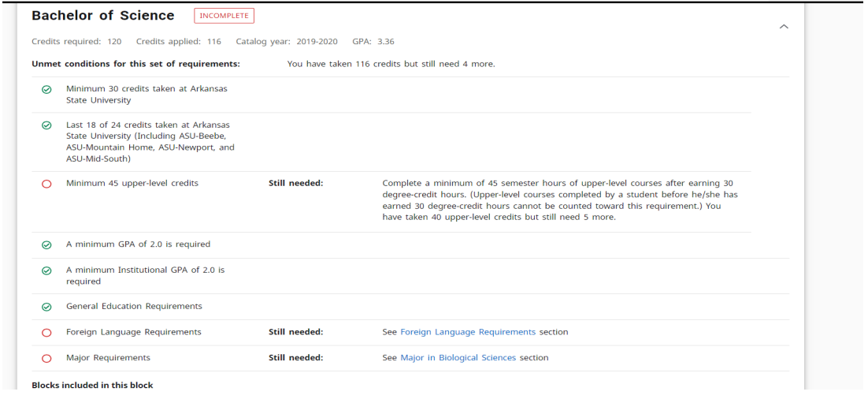The image size is (868, 399).
Task: Click the Unmet conditions for this set label
Action: pyautogui.click(x=135, y=64)
